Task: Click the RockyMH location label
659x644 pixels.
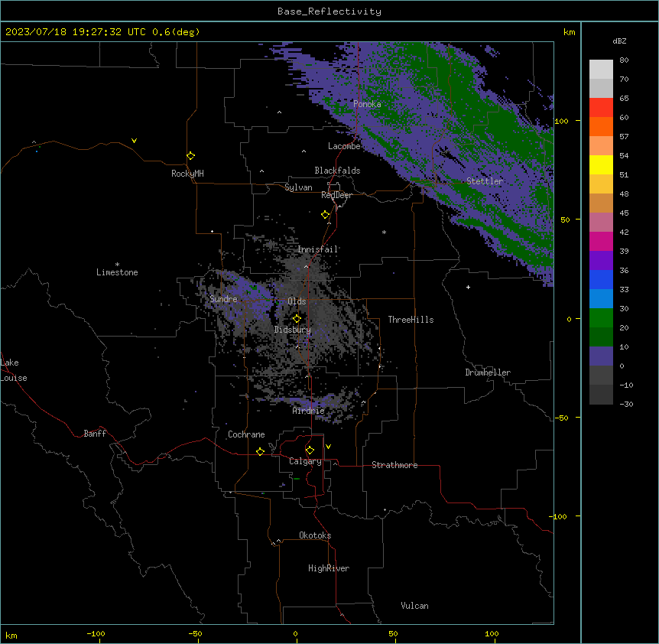Action: coord(187,174)
